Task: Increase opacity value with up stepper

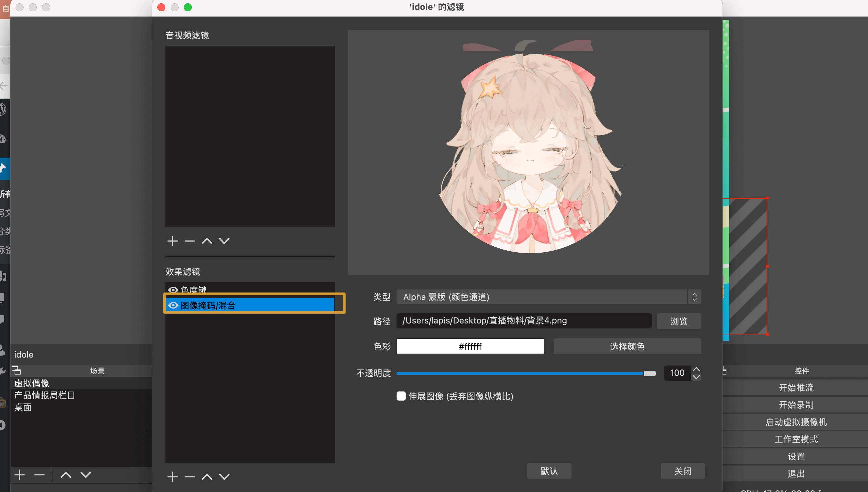Action: coord(696,369)
